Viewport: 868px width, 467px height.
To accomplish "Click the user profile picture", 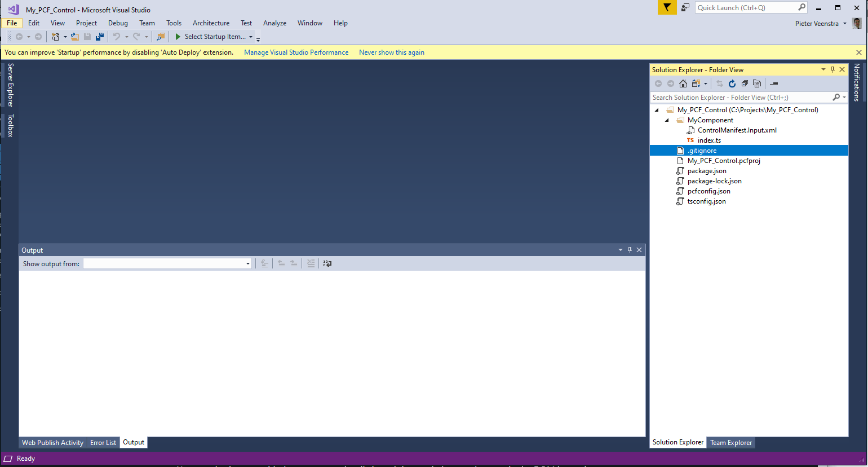I will [857, 23].
